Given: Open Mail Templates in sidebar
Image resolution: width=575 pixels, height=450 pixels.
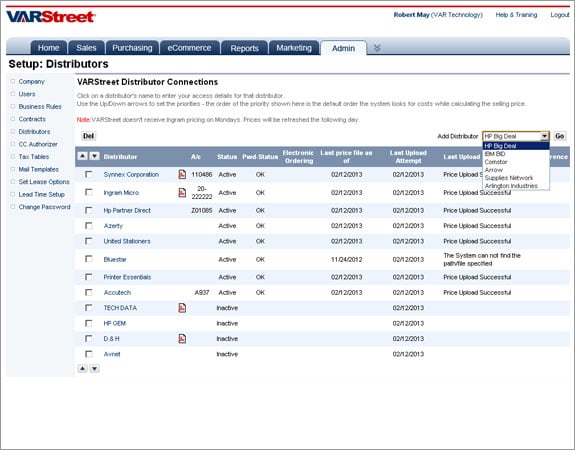Looking at the screenshot, I should (x=39, y=169).
